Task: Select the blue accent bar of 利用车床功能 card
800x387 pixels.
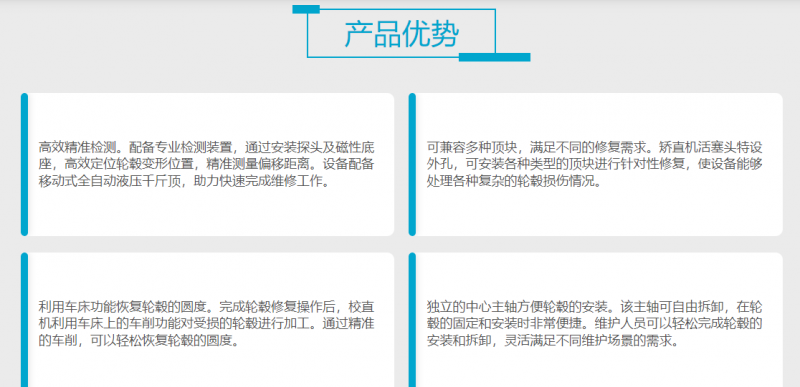Action: (x=24, y=320)
